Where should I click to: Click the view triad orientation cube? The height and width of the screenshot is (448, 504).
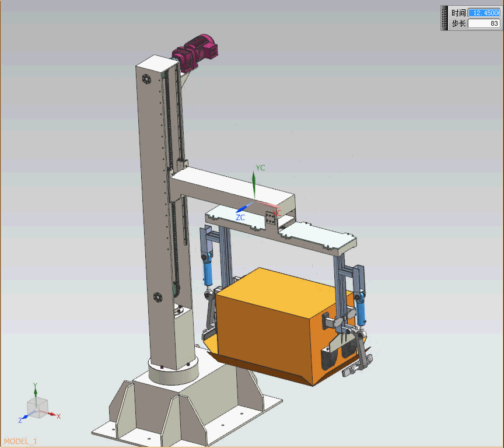click(x=37, y=408)
